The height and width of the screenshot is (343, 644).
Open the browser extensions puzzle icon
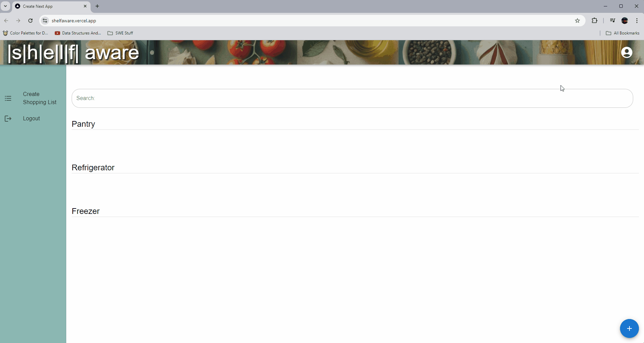[x=594, y=21]
